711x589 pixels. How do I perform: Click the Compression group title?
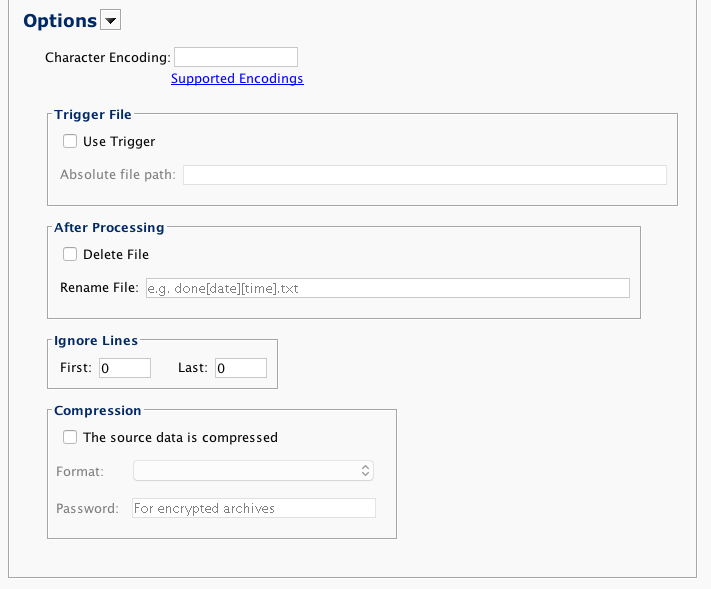pyautogui.click(x=98, y=410)
